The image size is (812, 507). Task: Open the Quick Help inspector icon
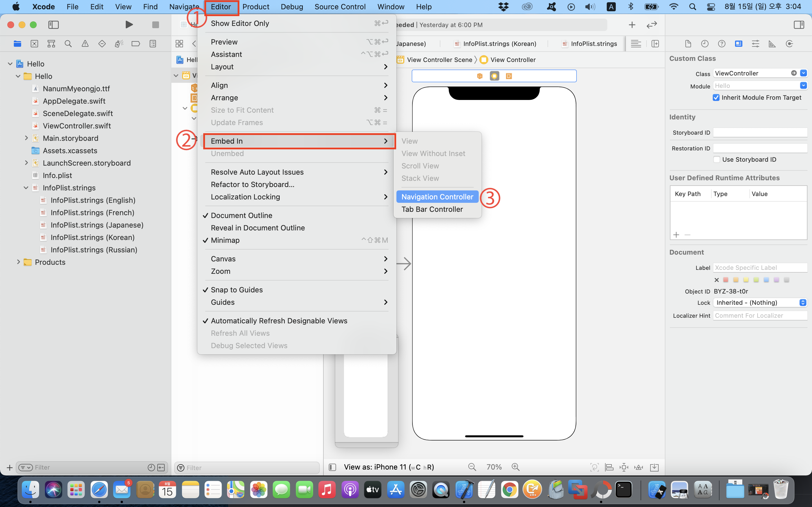[721, 44]
